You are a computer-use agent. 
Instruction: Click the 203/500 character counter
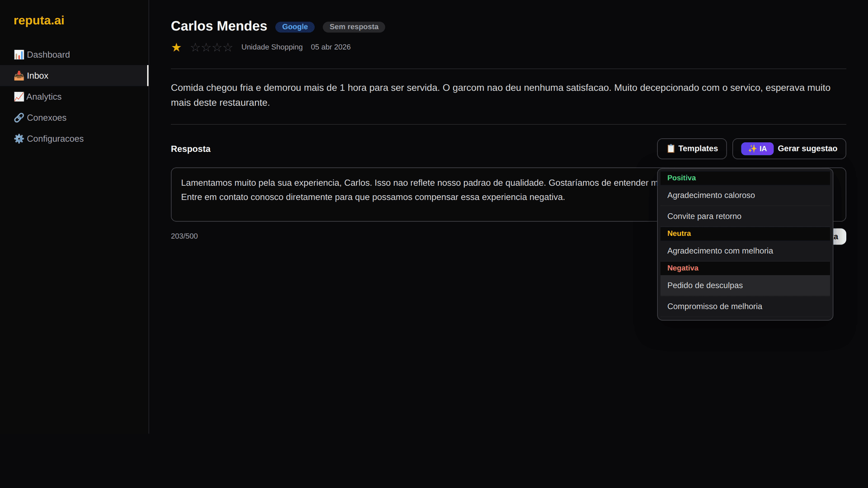[184, 236]
